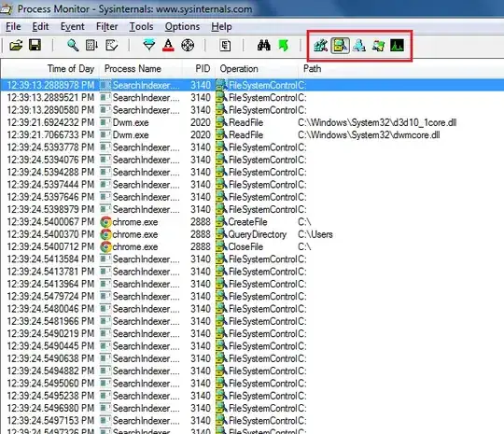This screenshot has width=504, height=434.
Task: Click Chrome icon in QueryDirectory row
Action: [105, 234]
